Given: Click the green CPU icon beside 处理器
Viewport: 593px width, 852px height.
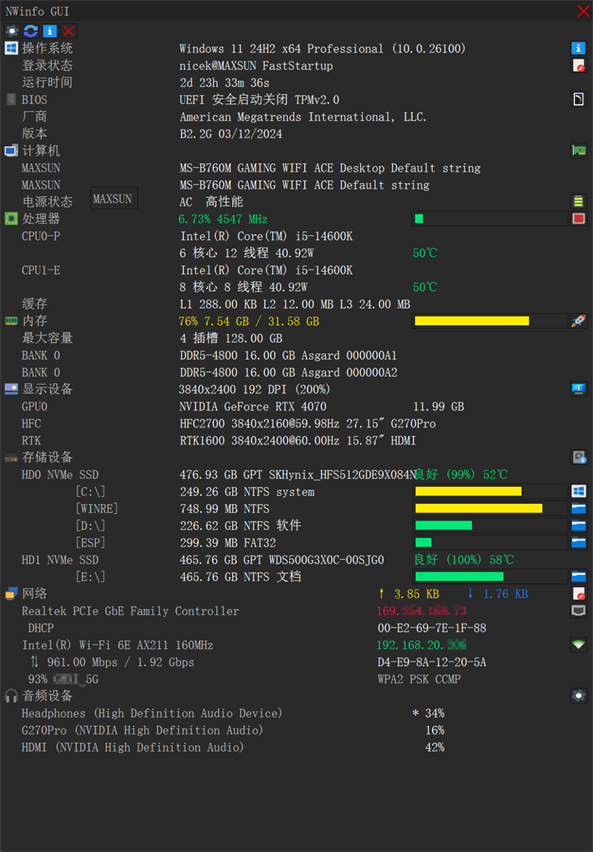Looking at the screenshot, I should point(11,218).
